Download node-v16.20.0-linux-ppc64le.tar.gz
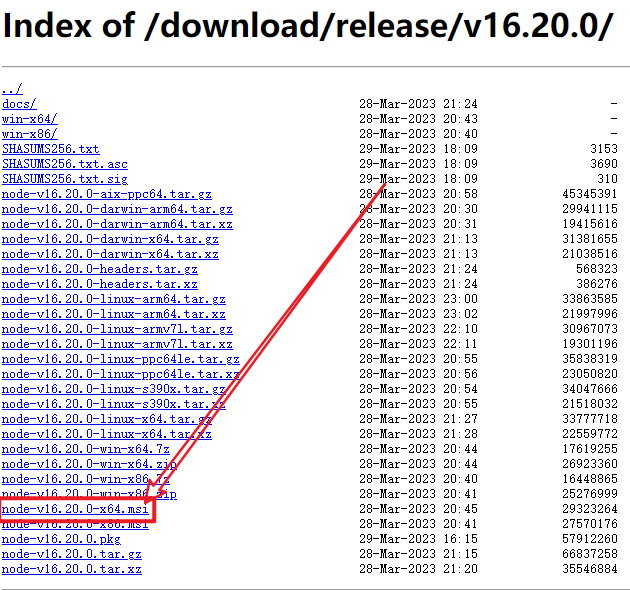The image size is (630, 590). (x=120, y=359)
